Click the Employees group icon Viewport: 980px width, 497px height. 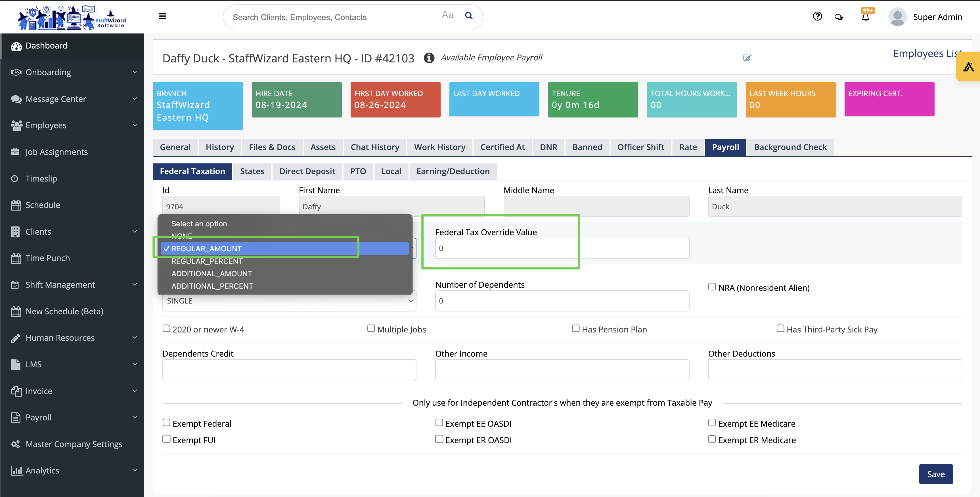tap(16, 125)
